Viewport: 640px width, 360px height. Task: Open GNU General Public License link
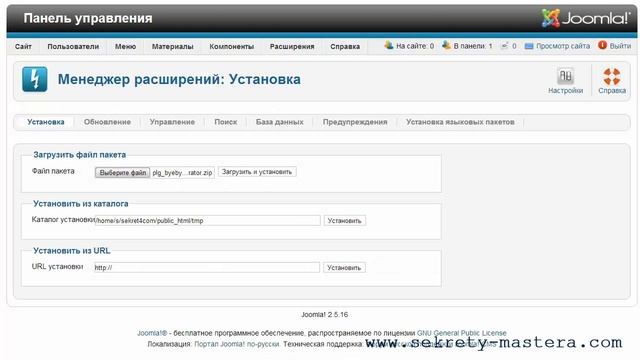[462, 333]
